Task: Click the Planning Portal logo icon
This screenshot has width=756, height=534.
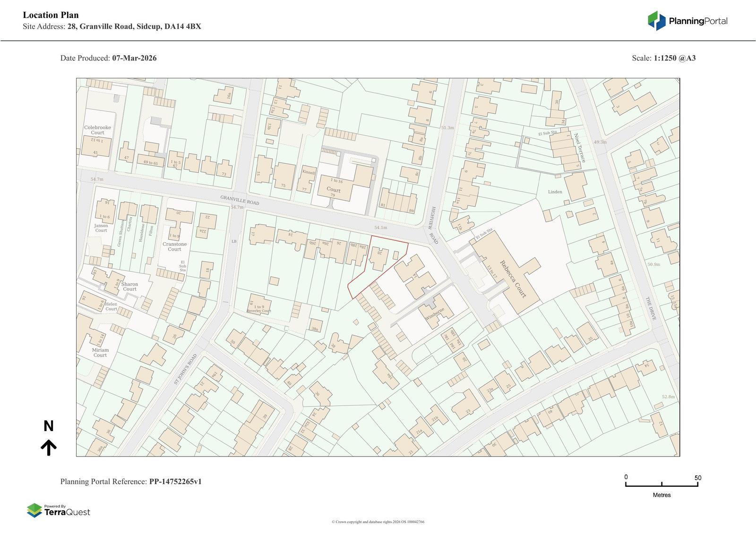Action: pos(656,21)
